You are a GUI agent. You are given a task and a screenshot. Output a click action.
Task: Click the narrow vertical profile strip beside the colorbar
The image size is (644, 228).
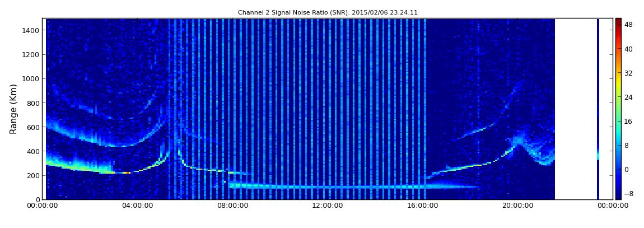pyautogui.click(x=598, y=109)
